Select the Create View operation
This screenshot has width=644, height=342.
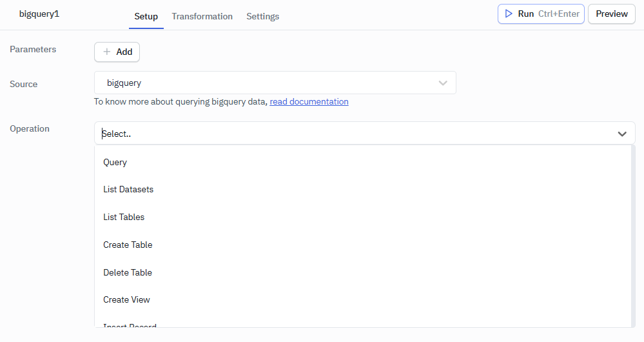point(126,299)
